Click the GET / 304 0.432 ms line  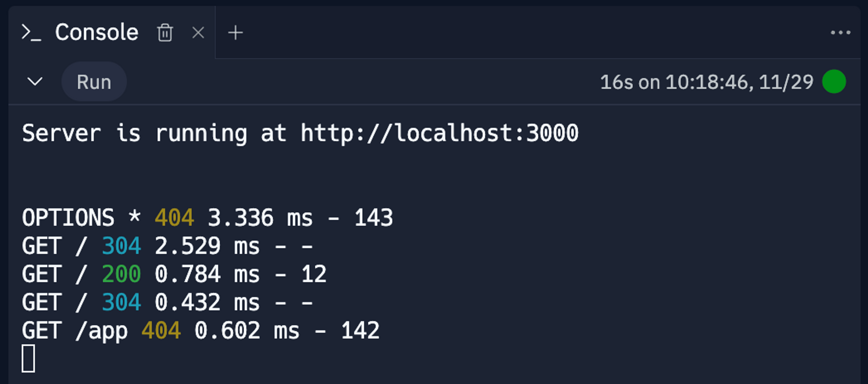(167, 302)
